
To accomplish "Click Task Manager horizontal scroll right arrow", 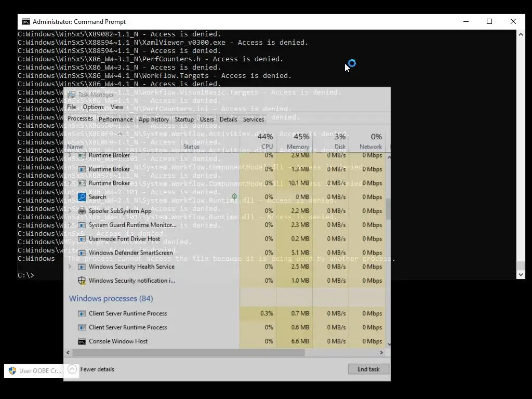I will [381, 353].
